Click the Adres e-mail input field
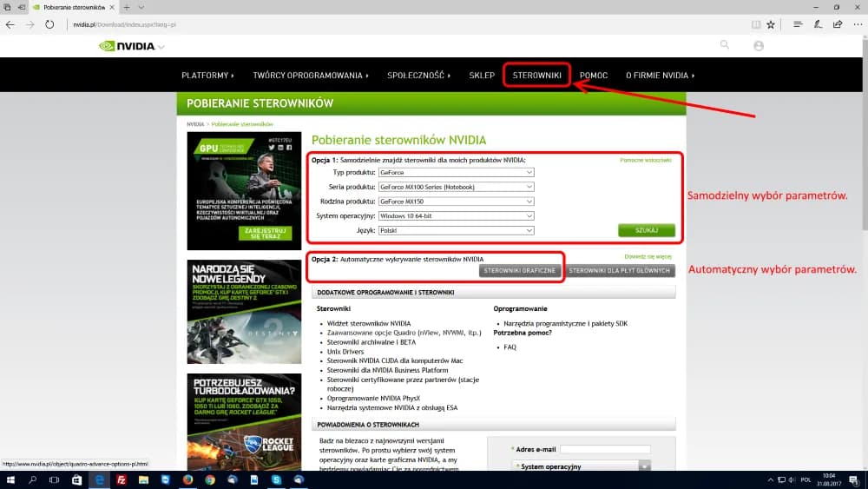Viewport: 868px width, 489px height. (x=605, y=449)
